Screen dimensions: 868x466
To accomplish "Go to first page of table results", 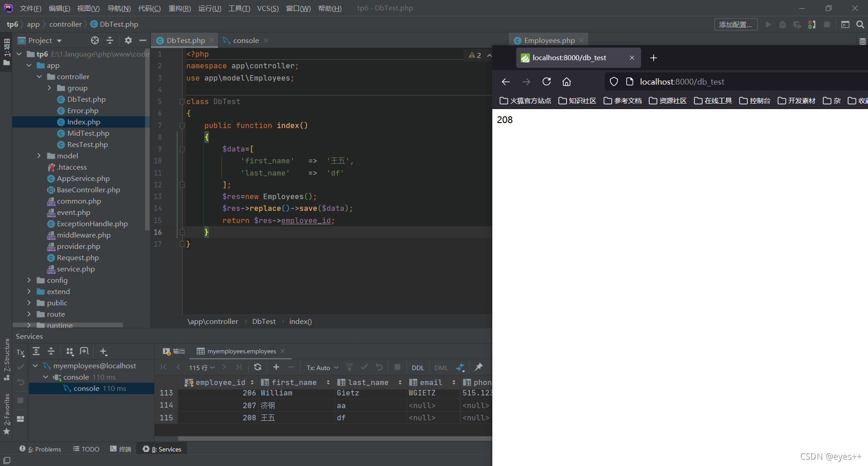I will [164, 367].
